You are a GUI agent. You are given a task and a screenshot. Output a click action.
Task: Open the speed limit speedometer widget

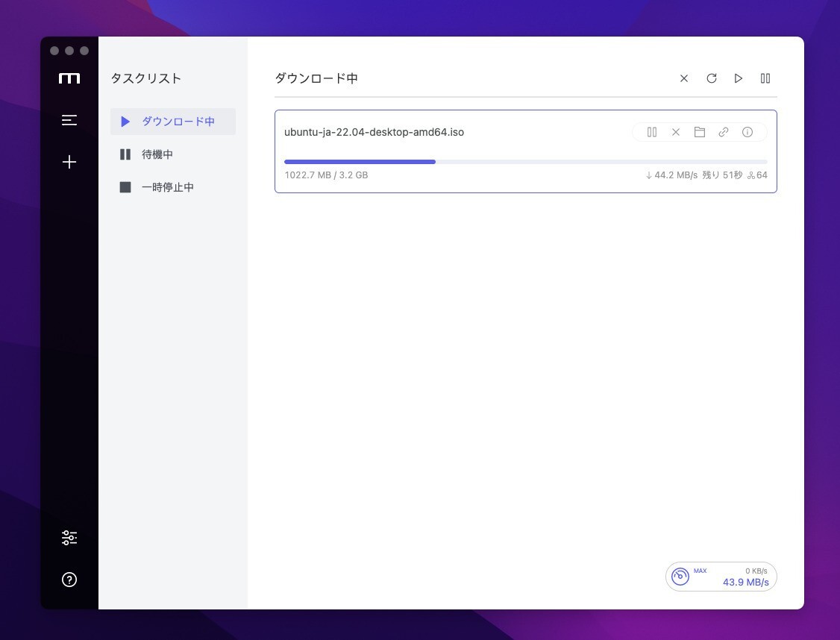[680, 577]
